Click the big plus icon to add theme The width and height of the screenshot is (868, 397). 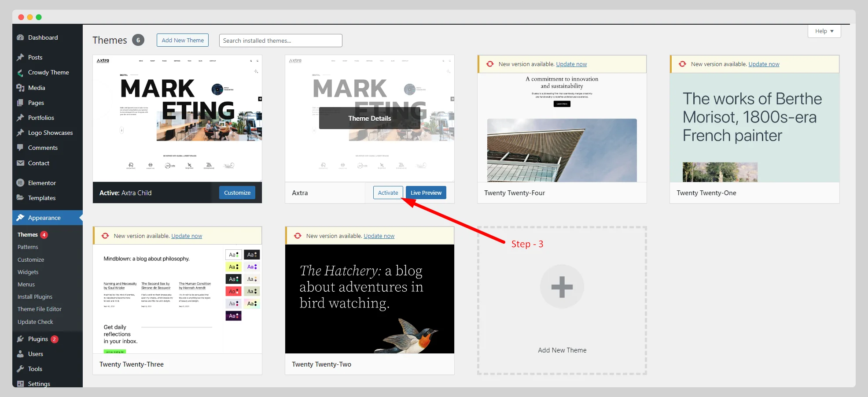[562, 287]
